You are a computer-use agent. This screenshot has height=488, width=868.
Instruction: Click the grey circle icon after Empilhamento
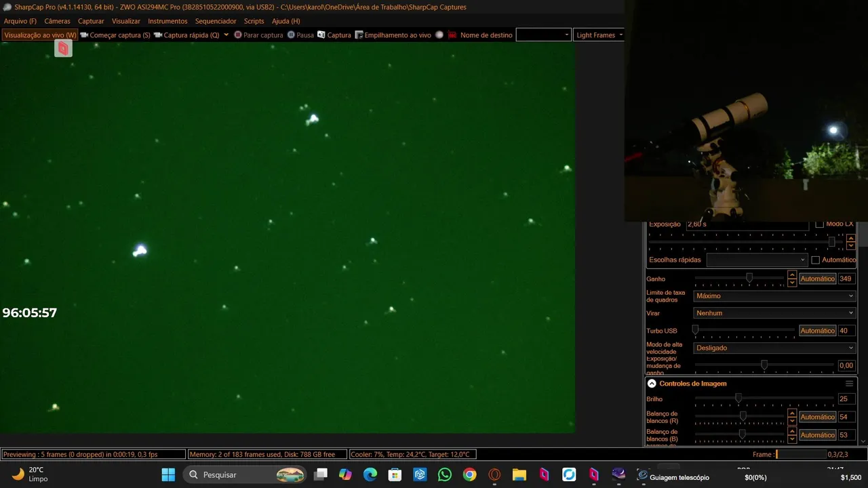(x=439, y=35)
